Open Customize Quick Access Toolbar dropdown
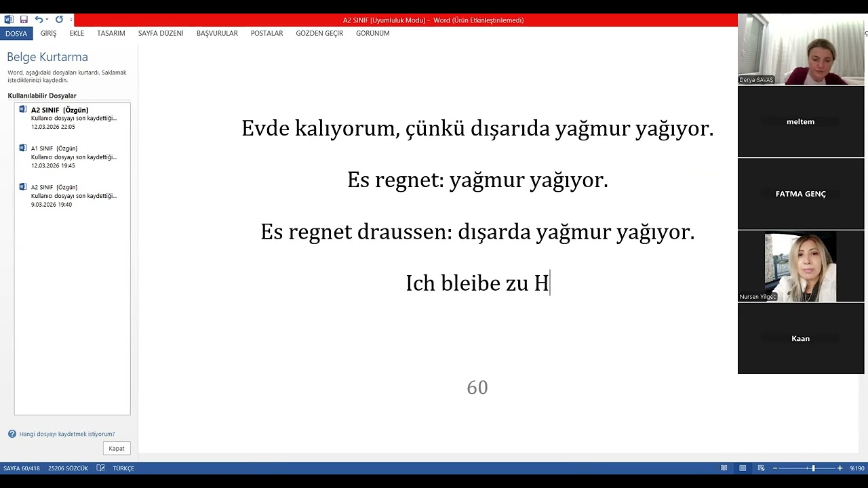 pyautogui.click(x=71, y=20)
